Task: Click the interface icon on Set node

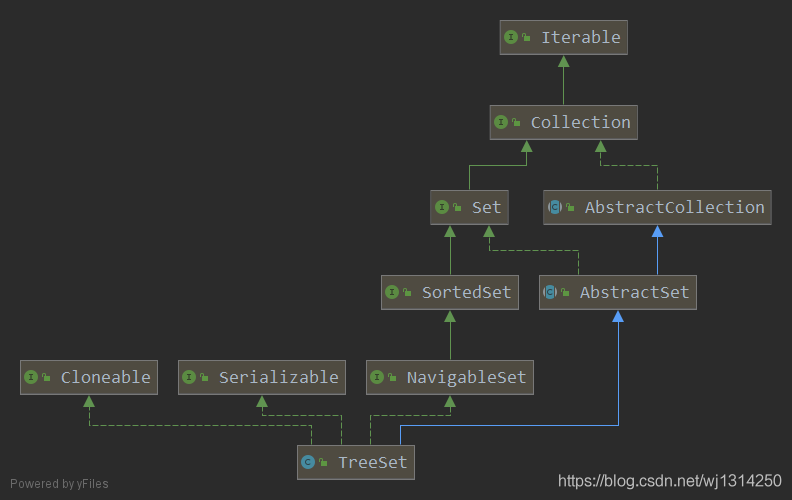Action: pos(442,207)
